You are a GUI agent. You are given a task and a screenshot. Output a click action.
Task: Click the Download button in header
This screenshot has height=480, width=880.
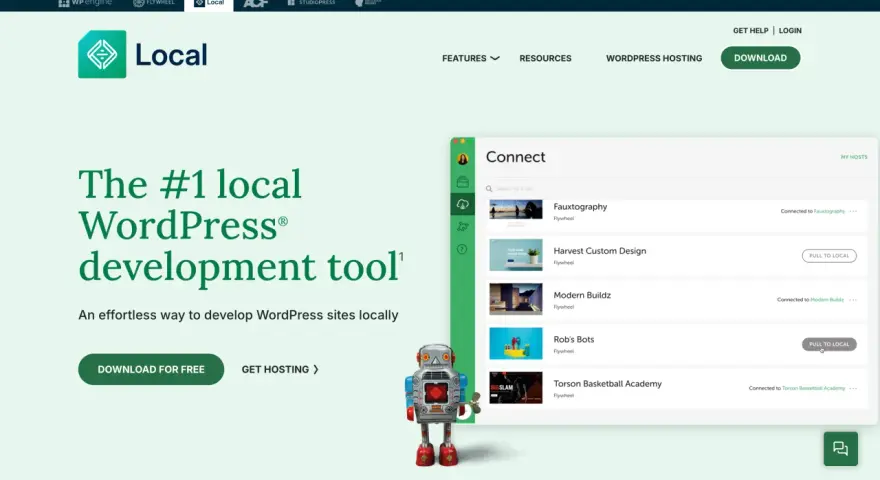click(x=760, y=58)
